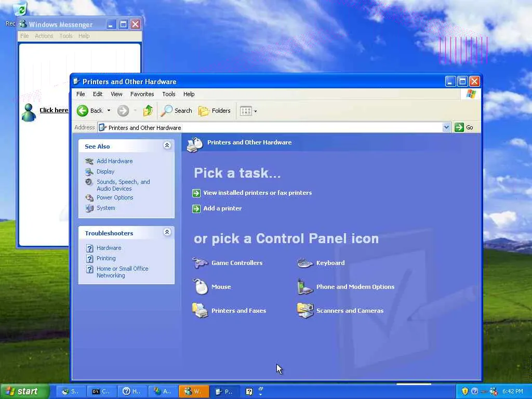This screenshot has width=532, height=399.
Task: Switch to the Help taskbar button
Action: [x=132, y=392]
